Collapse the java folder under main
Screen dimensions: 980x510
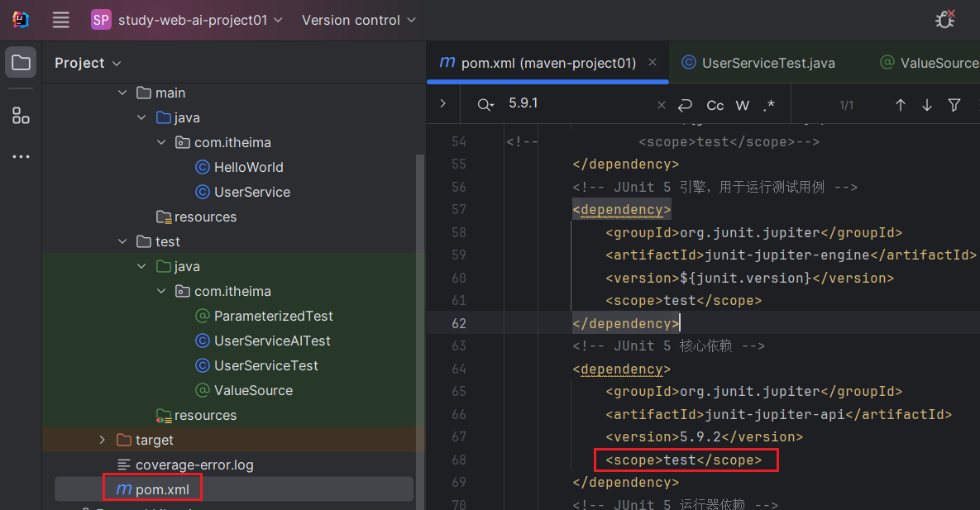click(142, 117)
